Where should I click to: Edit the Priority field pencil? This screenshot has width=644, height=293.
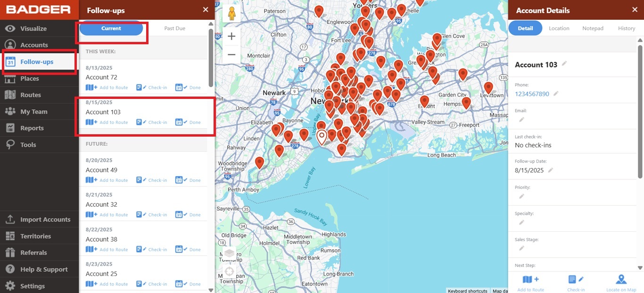coord(521,196)
